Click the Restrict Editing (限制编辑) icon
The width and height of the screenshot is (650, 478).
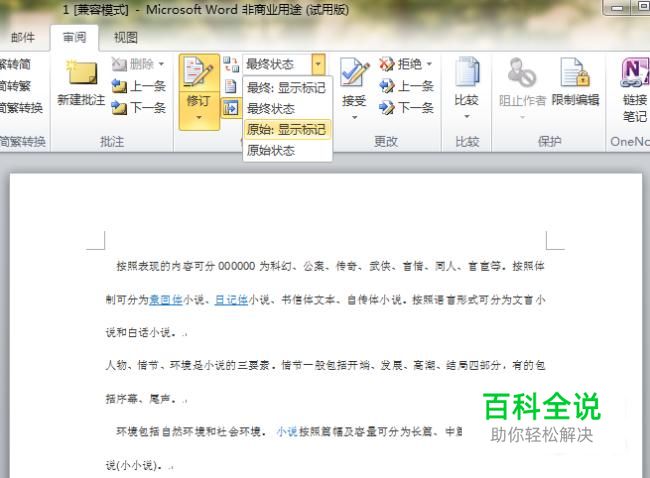575,72
